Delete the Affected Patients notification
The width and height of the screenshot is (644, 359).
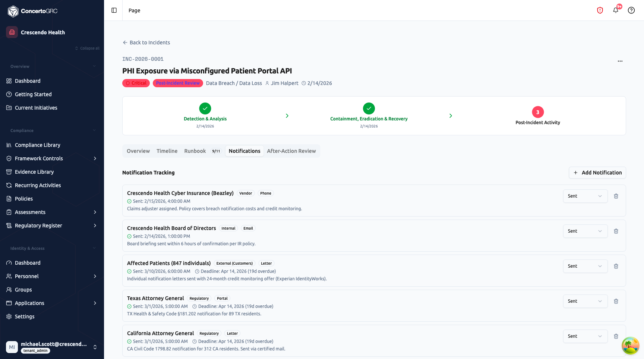pyautogui.click(x=616, y=266)
